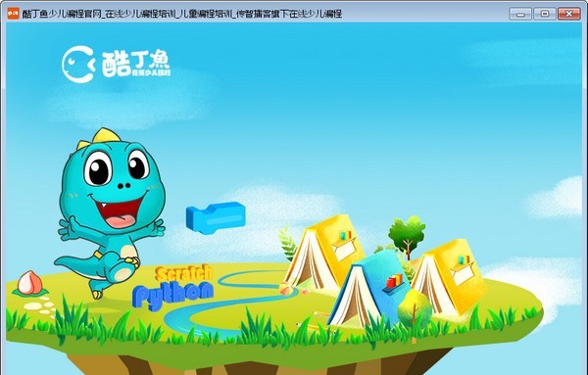Close the 酷丁鱼 window
The image size is (588, 375).
pyautogui.click(x=568, y=14)
